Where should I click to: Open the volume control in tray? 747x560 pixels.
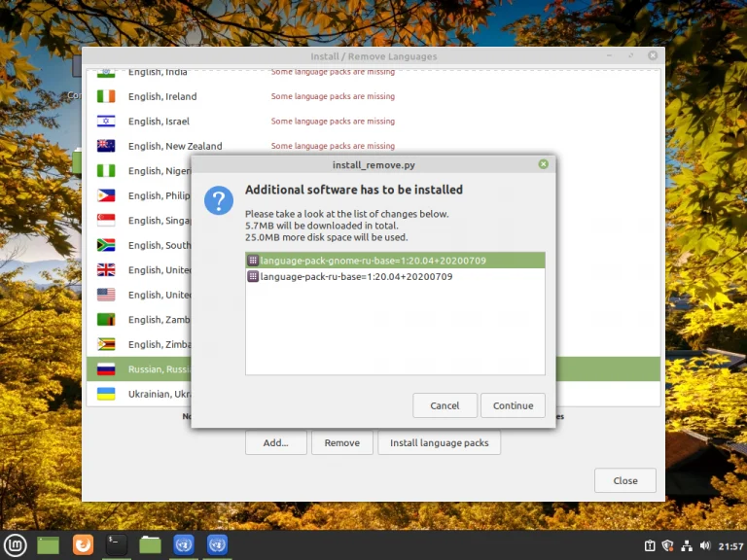tap(705, 545)
